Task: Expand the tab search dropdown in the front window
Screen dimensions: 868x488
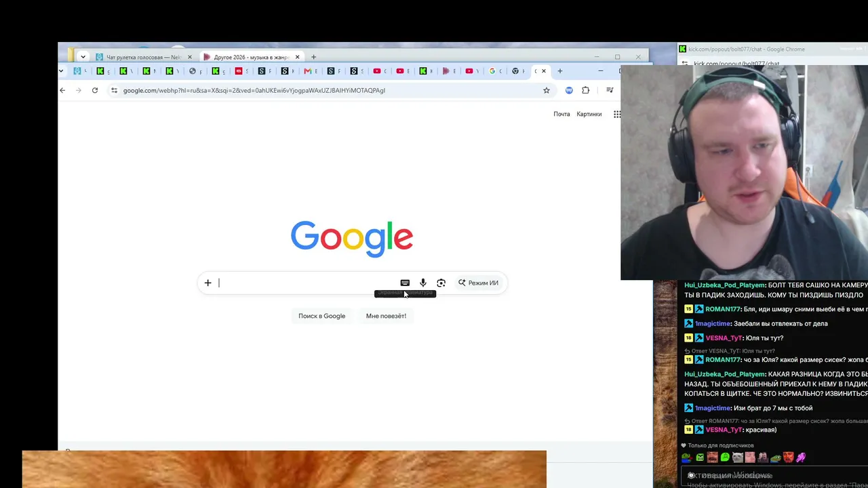Action: click(61, 71)
